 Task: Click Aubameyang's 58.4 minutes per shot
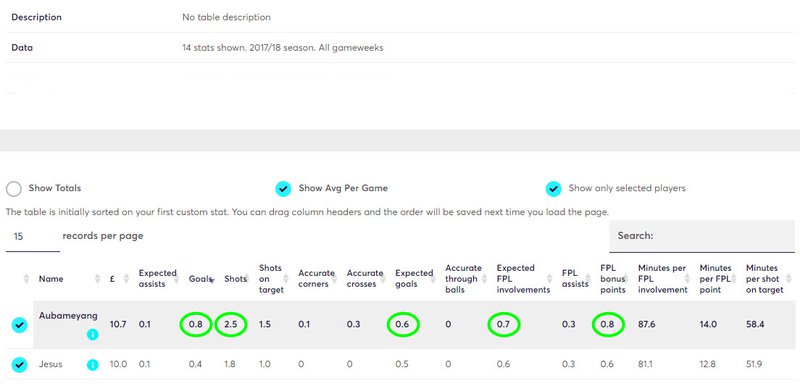click(755, 324)
